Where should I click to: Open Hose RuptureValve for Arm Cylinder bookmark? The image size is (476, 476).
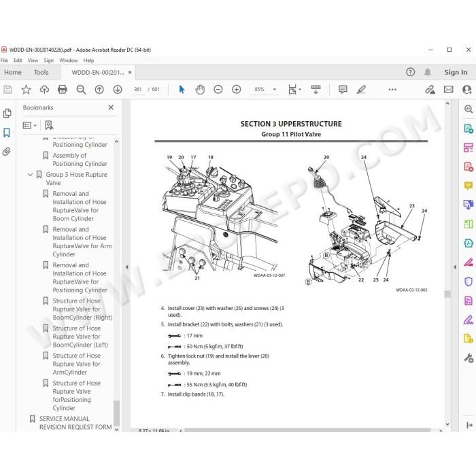tap(82, 242)
